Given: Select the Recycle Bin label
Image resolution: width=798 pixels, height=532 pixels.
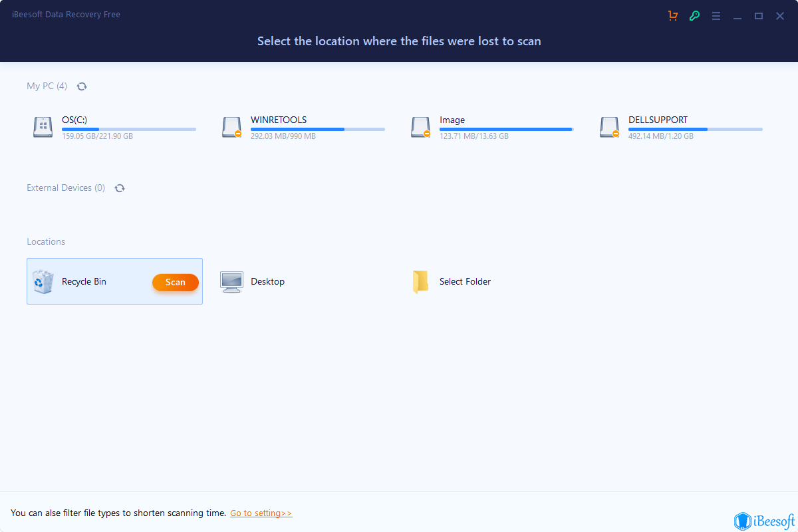Looking at the screenshot, I should click(84, 281).
